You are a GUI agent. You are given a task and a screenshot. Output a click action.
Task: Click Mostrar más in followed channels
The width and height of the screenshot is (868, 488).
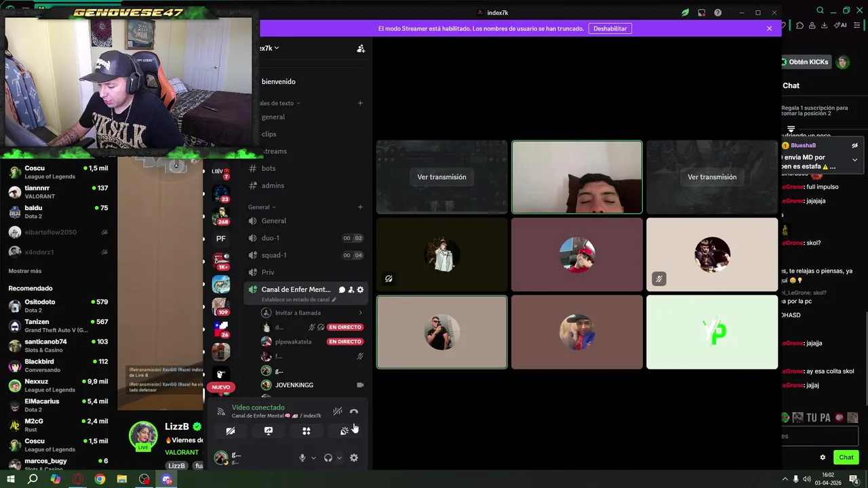25,271
